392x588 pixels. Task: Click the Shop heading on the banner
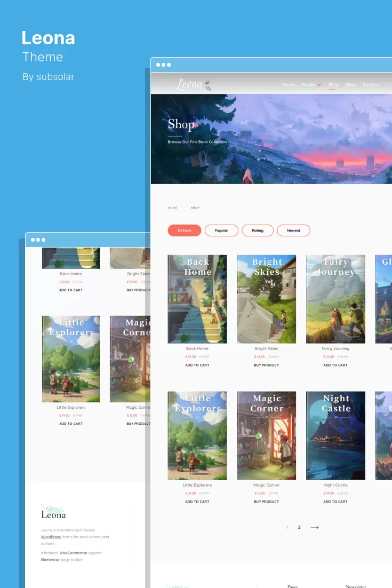[181, 124]
